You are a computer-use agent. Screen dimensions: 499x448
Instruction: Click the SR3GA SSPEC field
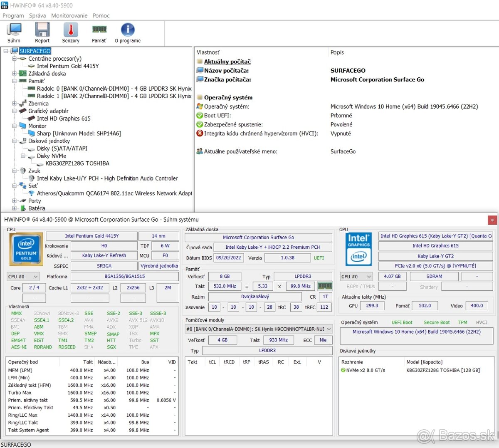tap(104, 266)
